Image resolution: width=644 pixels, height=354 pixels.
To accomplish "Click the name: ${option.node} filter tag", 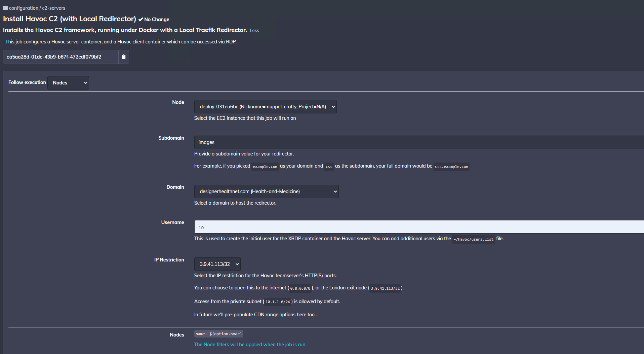I will pyautogui.click(x=218, y=334).
